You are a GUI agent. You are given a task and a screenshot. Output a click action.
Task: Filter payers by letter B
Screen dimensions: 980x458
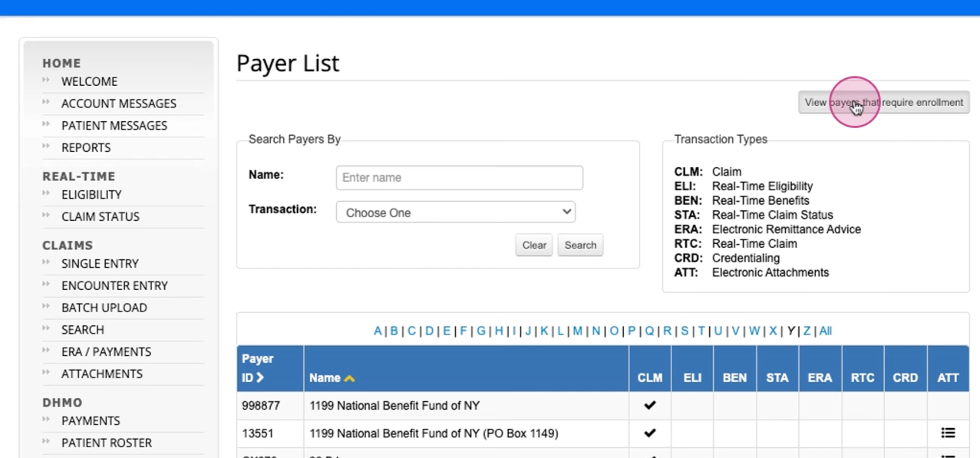[394, 331]
